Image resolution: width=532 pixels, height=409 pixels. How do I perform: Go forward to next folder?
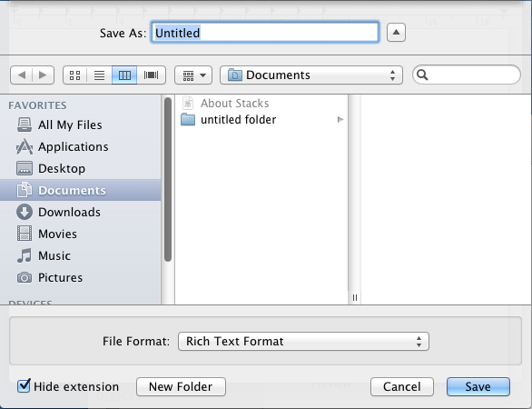(43, 75)
